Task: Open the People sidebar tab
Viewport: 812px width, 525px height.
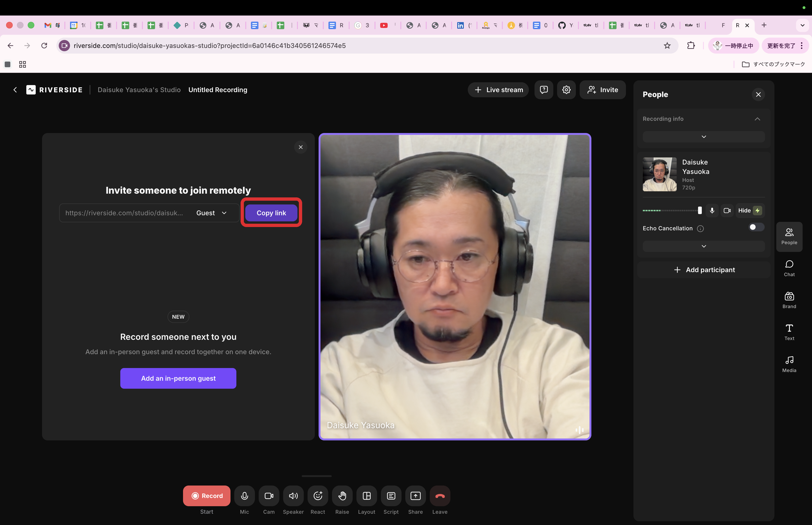Action: pos(789,237)
